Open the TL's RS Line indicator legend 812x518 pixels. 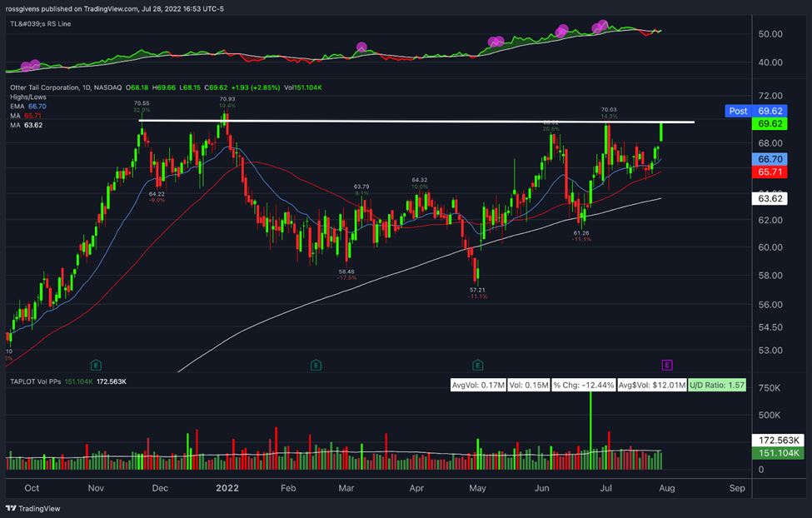point(41,24)
